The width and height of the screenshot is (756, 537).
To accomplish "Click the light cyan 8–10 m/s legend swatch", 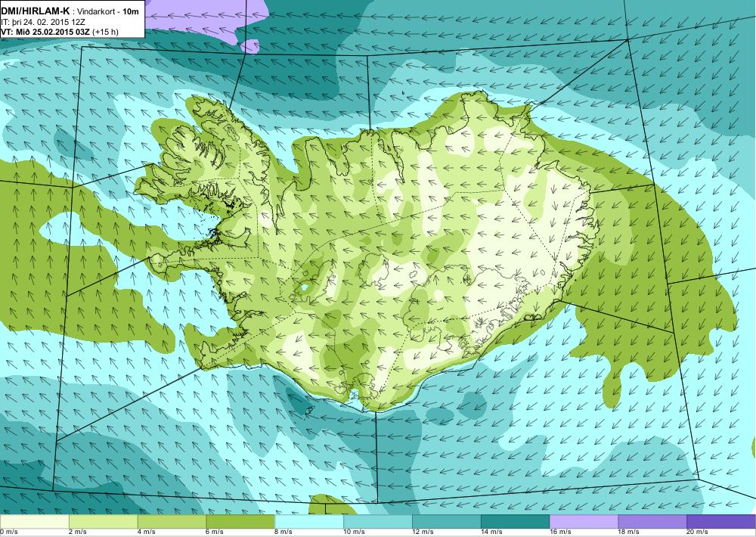I will (x=309, y=522).
